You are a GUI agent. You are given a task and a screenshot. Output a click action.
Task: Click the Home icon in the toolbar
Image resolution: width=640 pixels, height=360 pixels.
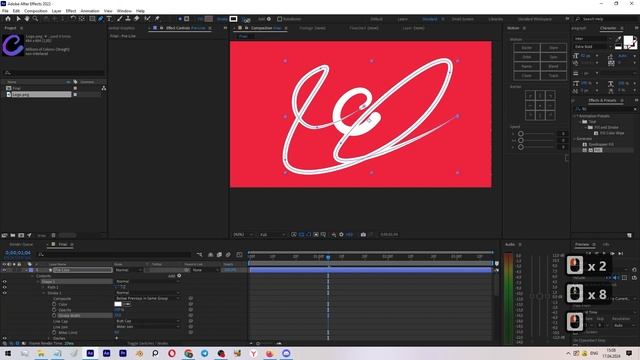click(x=8, y=19)
